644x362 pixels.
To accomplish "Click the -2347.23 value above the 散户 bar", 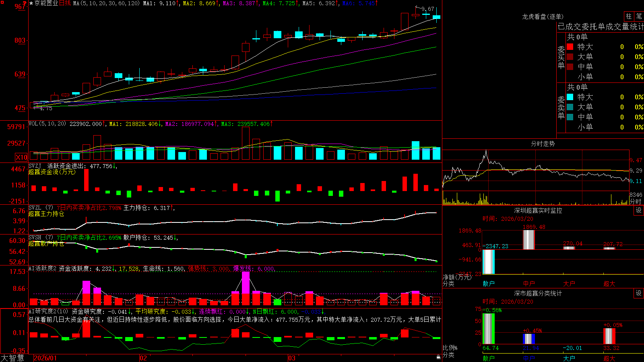I will coord(495,246).
